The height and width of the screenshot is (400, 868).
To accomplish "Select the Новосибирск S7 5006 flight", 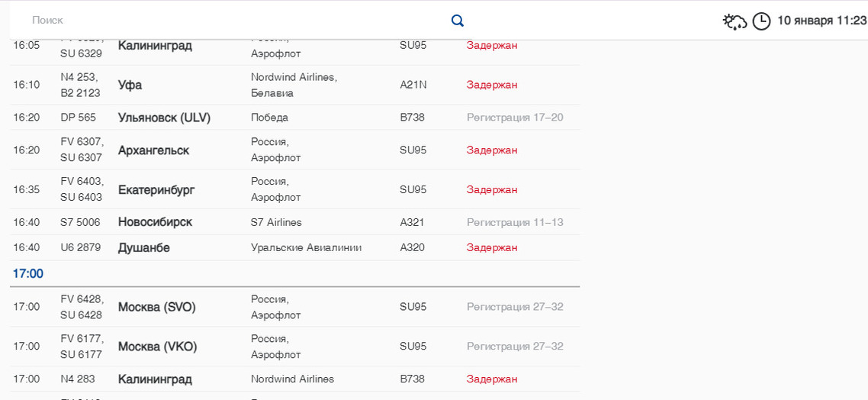I will [155, 222].
